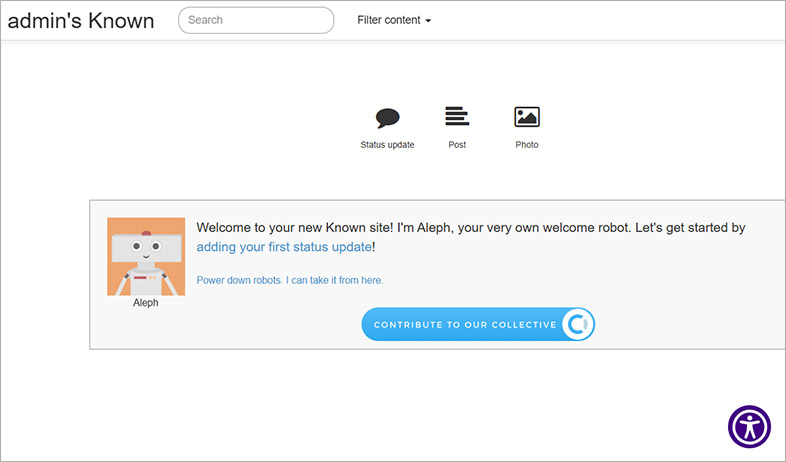The width and height of the screenshot is (786, 462).
Task: Click the Post label text
Action: coord(457,145)
